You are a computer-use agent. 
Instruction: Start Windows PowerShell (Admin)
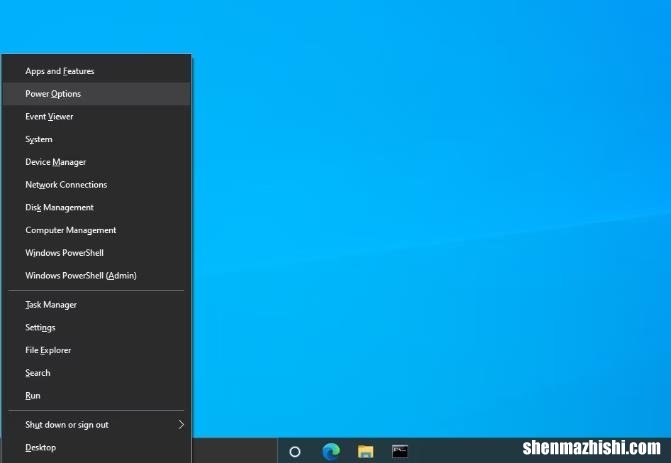pos(97,275)
